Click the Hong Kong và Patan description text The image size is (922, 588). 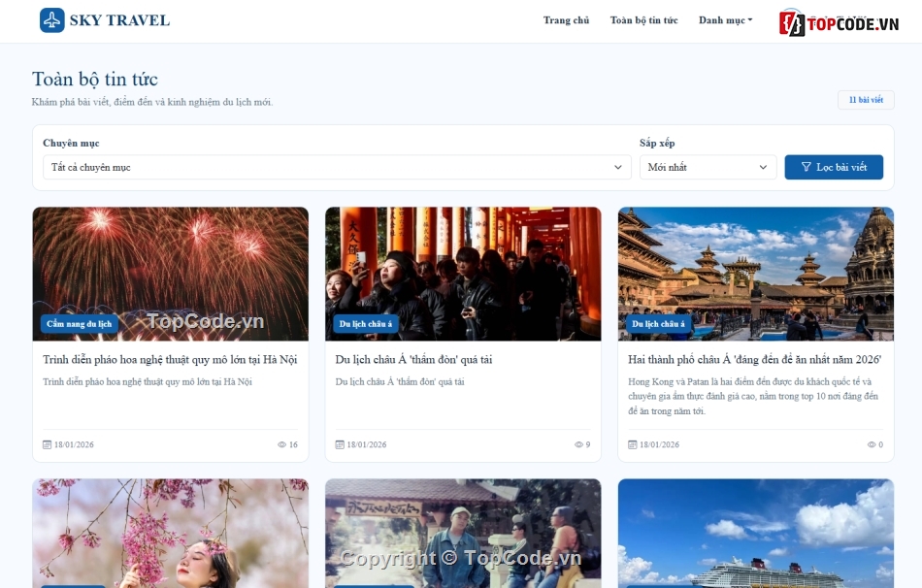[x=753, y=396]
